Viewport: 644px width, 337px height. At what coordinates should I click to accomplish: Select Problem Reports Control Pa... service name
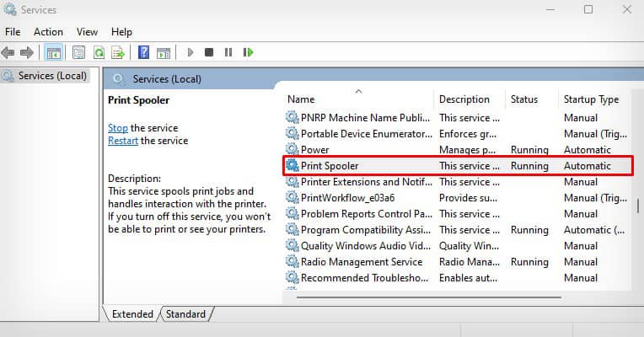pos(367,214)
